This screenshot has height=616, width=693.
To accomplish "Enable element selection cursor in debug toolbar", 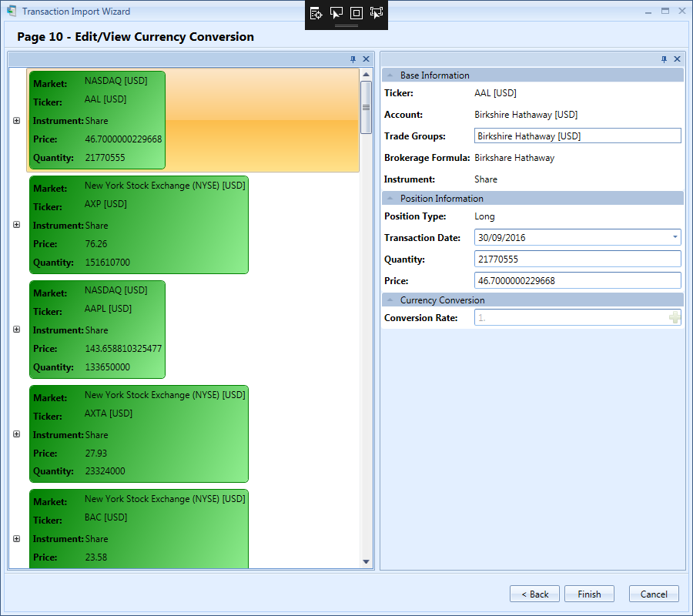I will tap(336, 13).
